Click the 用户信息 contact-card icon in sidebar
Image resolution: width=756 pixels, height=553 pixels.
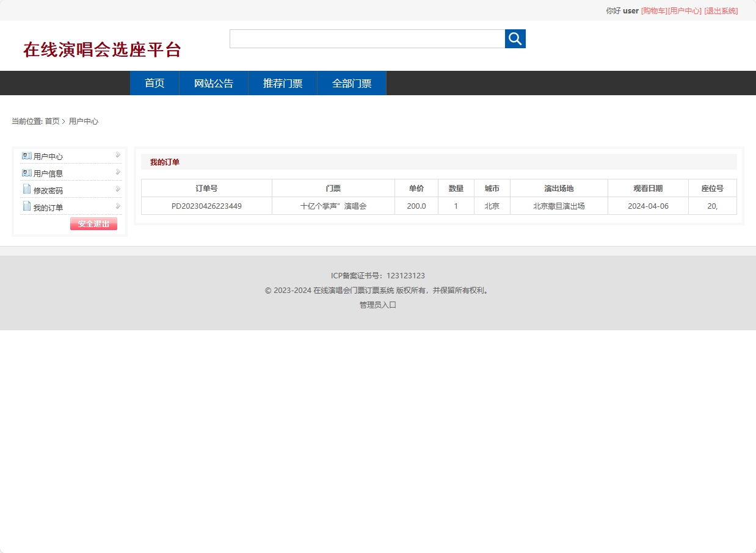pyautogui.click(x=26, y=172)
